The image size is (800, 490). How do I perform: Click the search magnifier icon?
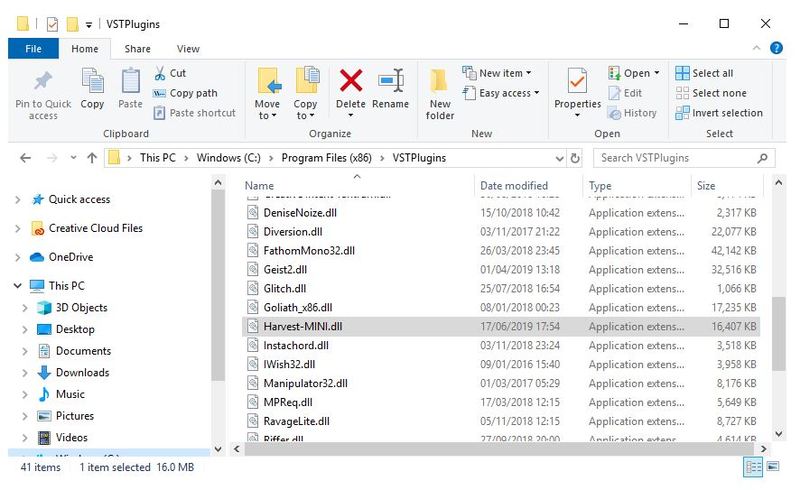coord(762,158)
